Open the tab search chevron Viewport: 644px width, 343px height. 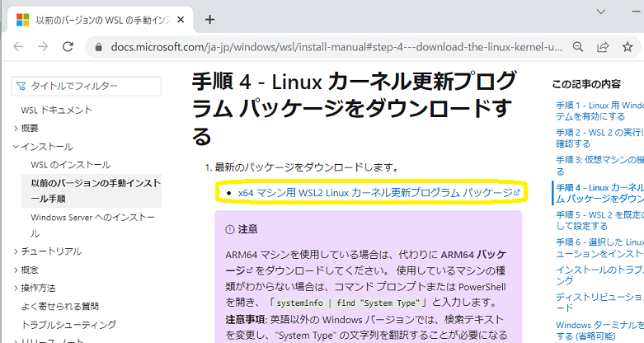601,12
